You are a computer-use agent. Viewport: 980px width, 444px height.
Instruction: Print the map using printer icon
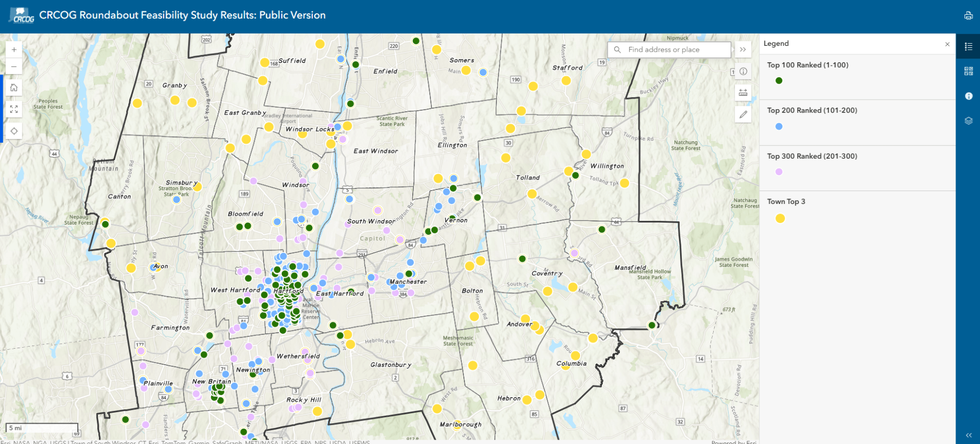pos(968,15)
